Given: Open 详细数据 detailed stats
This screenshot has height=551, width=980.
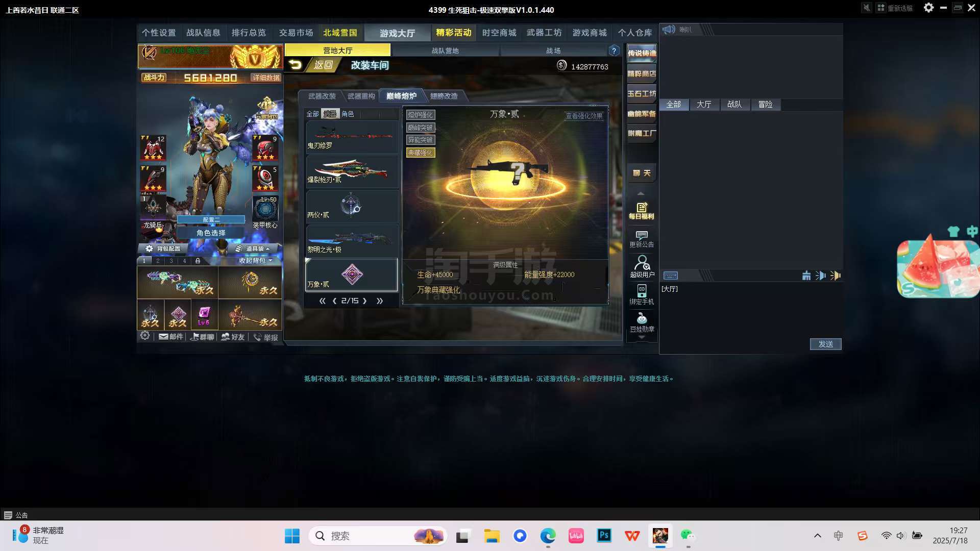Looking at the screenshot, I should pyautogui.click(x=266, y=78).
